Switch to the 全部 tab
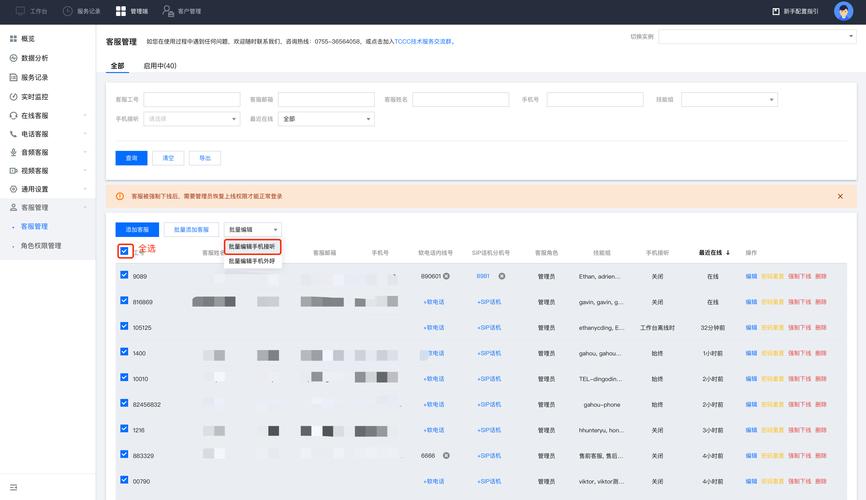 tap(117, 66)
